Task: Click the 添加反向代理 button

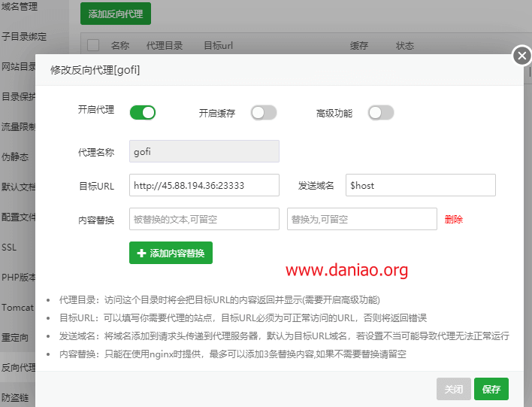Action: (115, 14)
